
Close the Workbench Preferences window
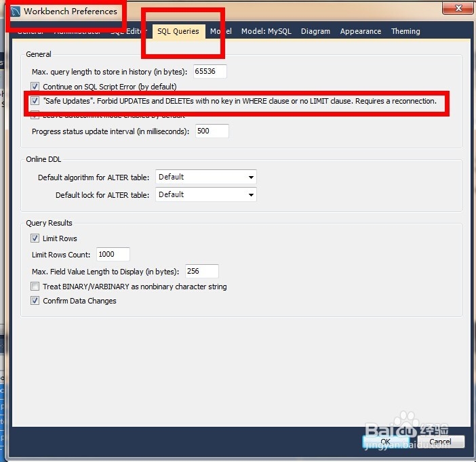458,8
